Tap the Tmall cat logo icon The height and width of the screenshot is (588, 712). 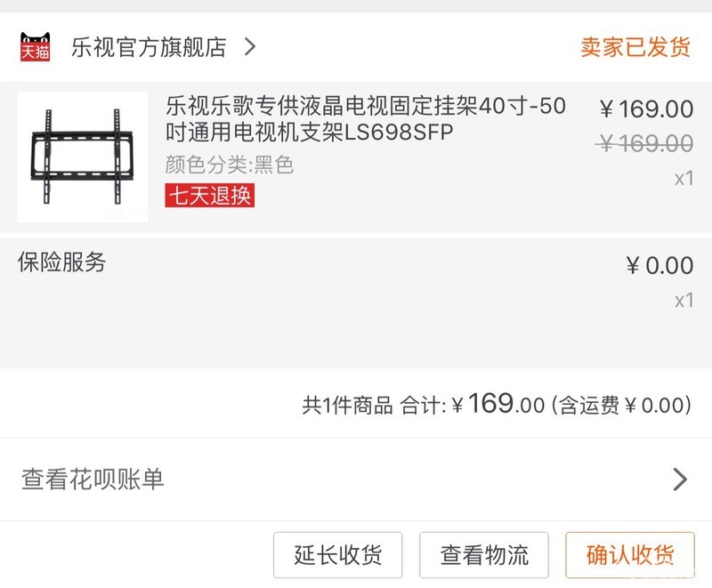36,47
